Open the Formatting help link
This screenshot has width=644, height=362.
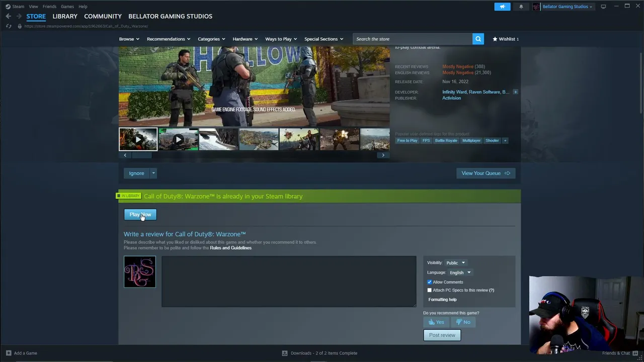[x=443, y=300]
